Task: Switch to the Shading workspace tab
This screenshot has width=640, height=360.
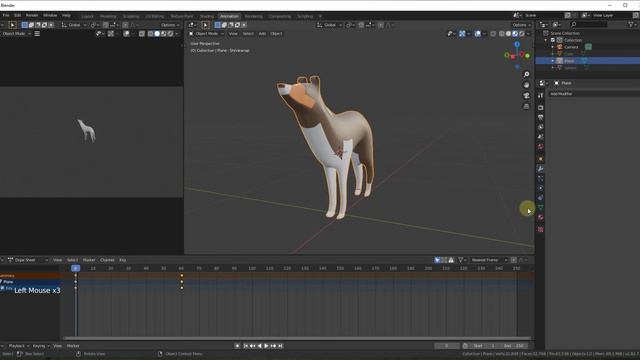Action: coord(207,16)
